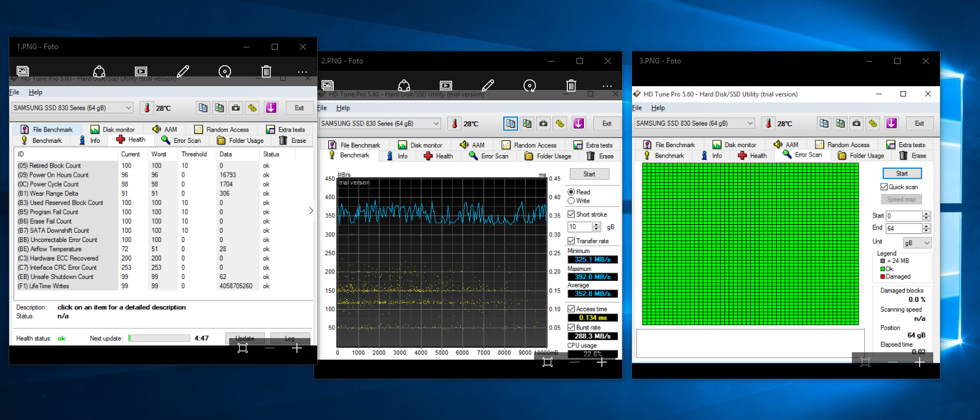Click the copy-text icon in 3.PNG window
Image resolution: width=980 pixels, height=420 pixels.
[x=824, y=123]
